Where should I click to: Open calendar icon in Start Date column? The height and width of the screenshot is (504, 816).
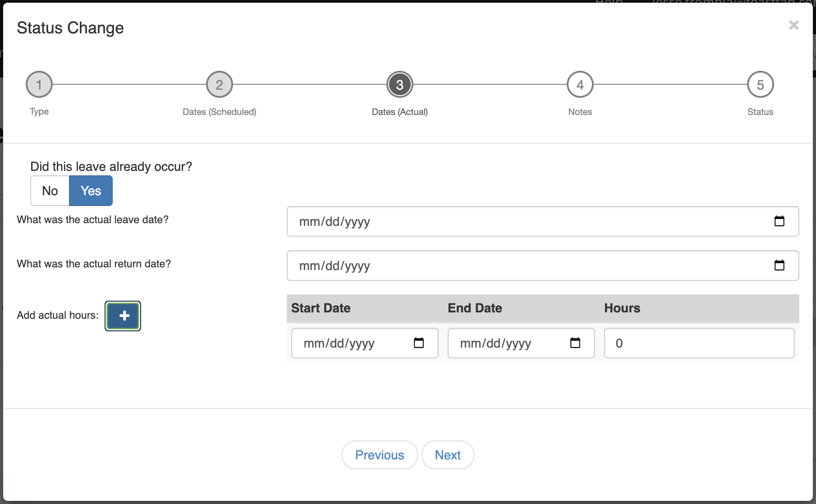click(x=418, y=343)
